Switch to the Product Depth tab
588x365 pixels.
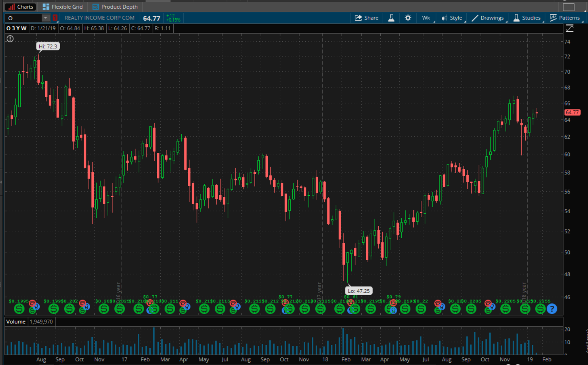tap(115, 6)
